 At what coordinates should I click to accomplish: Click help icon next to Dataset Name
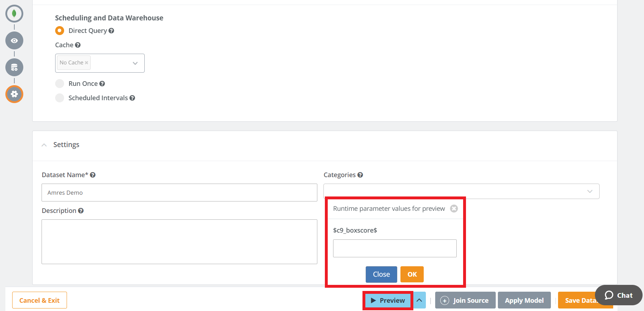pos(93,175)
